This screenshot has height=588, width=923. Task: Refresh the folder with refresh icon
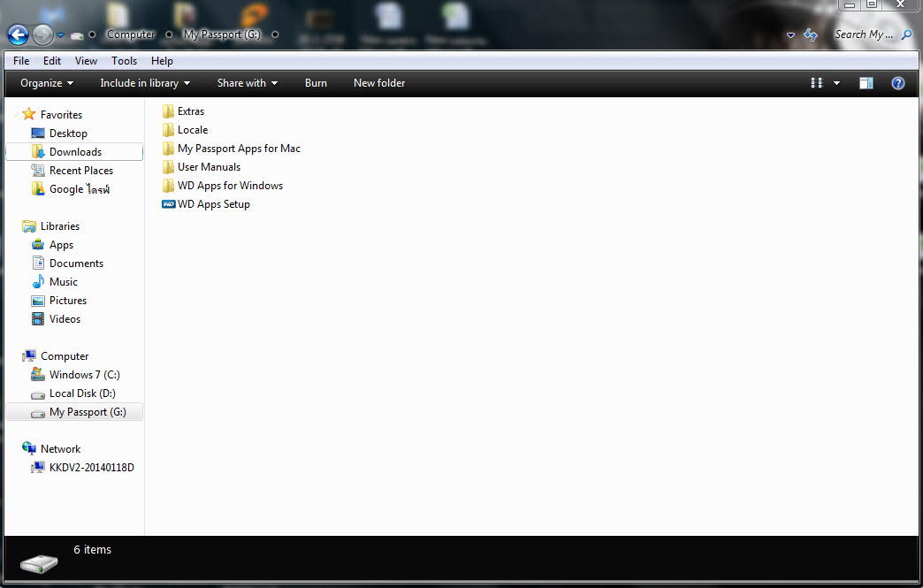811,34
